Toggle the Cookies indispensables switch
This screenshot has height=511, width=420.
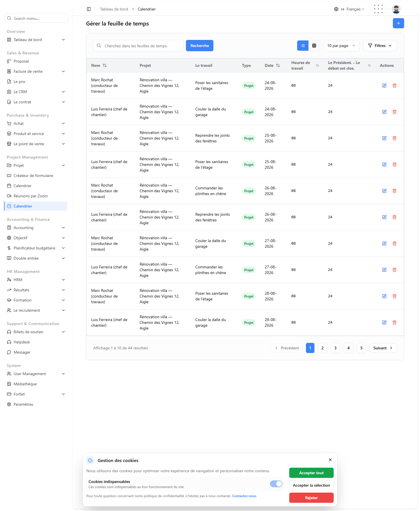coord(276,484)
